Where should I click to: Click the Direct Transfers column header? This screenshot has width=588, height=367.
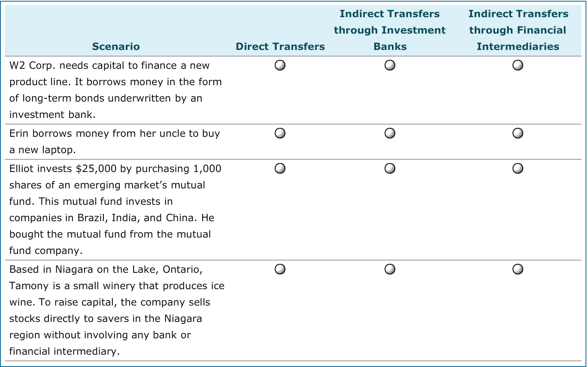click(280, 46)
